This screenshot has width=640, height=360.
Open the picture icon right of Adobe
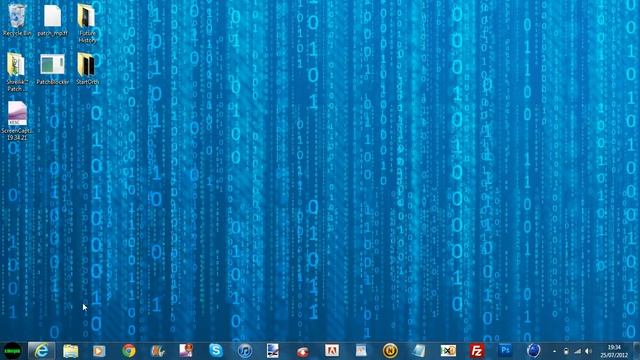pos(361,351)
